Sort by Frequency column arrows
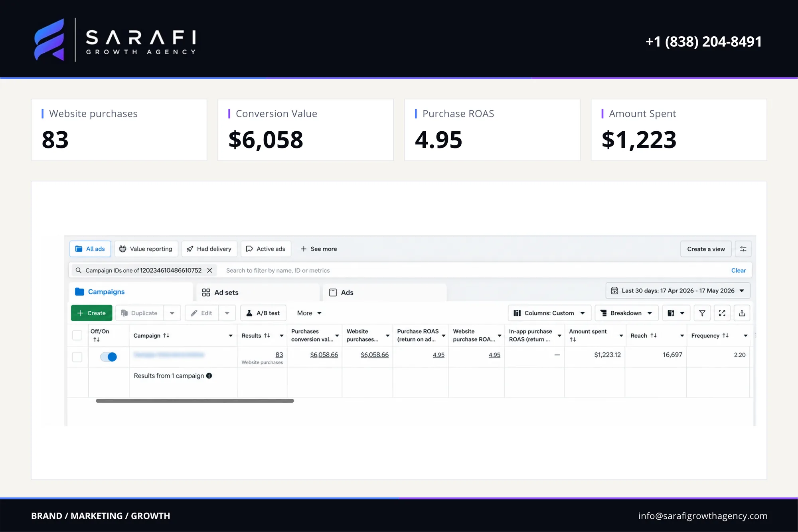The width and height of the screenshot is (798, 532). pyautogui.click(x=725, y=335)
